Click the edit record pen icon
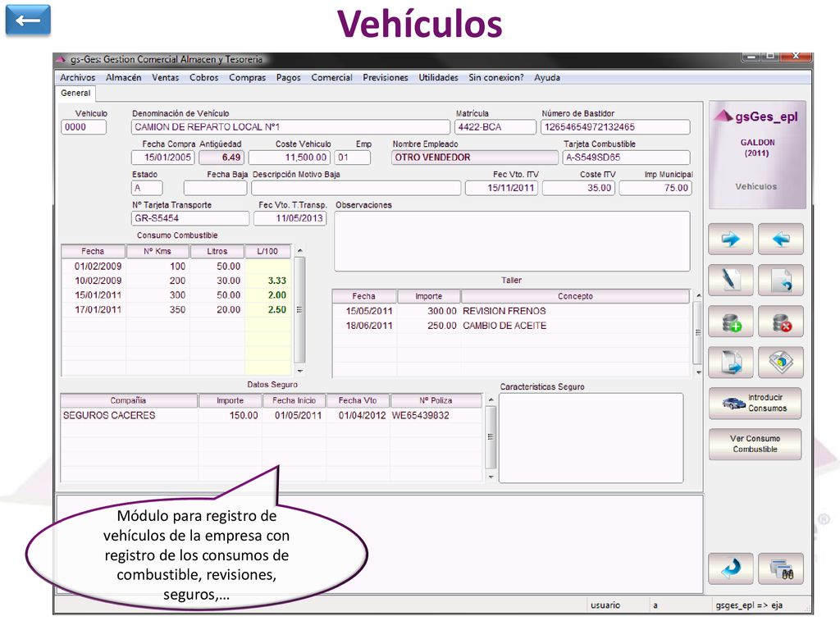This screenshot has height=630, width=840. point(731,280)
